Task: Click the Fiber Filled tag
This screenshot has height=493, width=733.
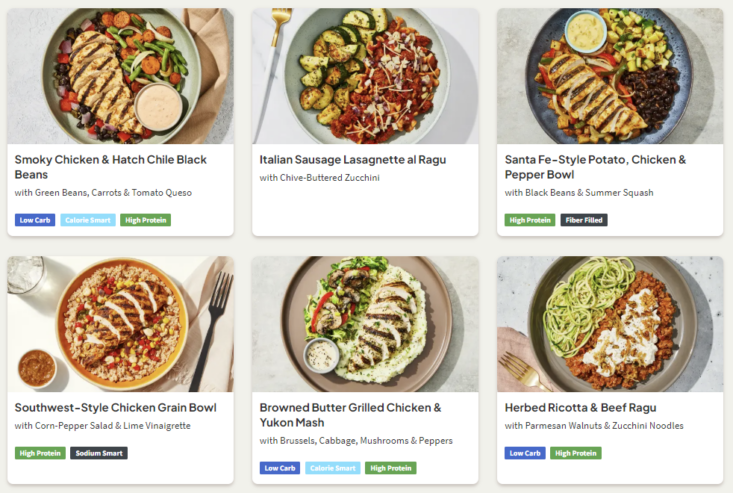Action: tap(584, 220)
